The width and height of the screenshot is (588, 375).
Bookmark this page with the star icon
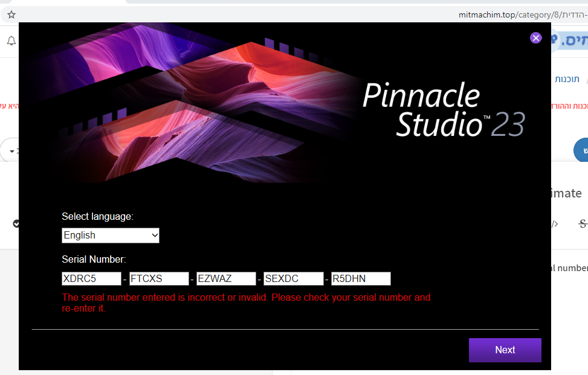click(x=11, y=14)
